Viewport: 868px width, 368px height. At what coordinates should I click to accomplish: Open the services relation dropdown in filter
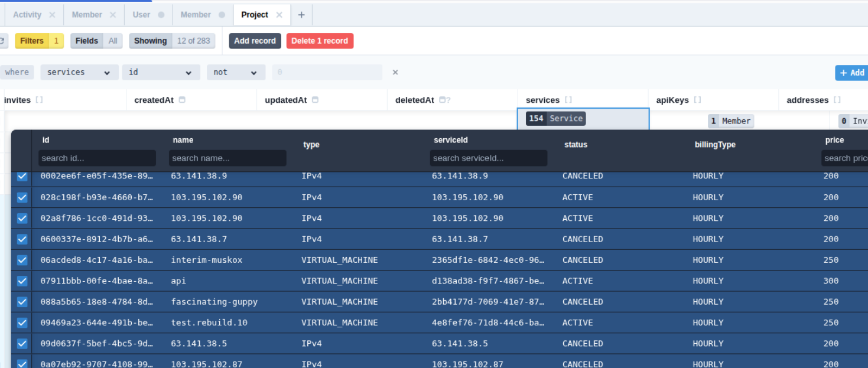tap(79, 72)
